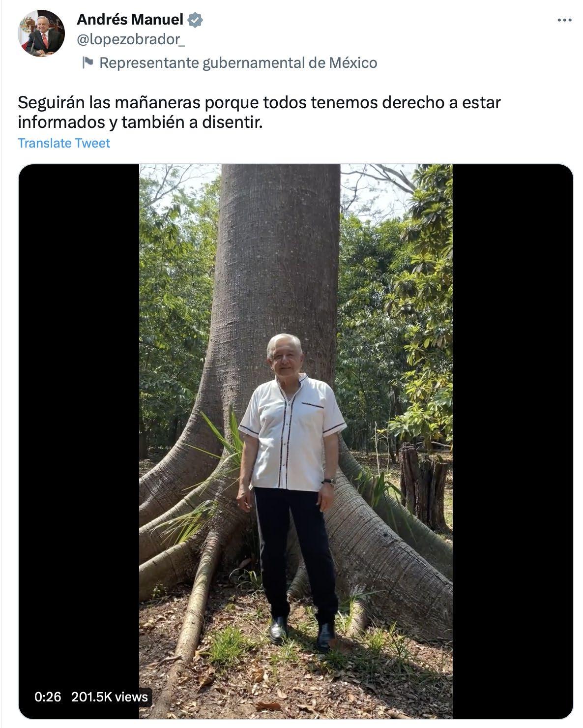Open the Andrés Manuel display name
Image resolution: width=583 pixels, height=728 pixels.
point(130,20)
